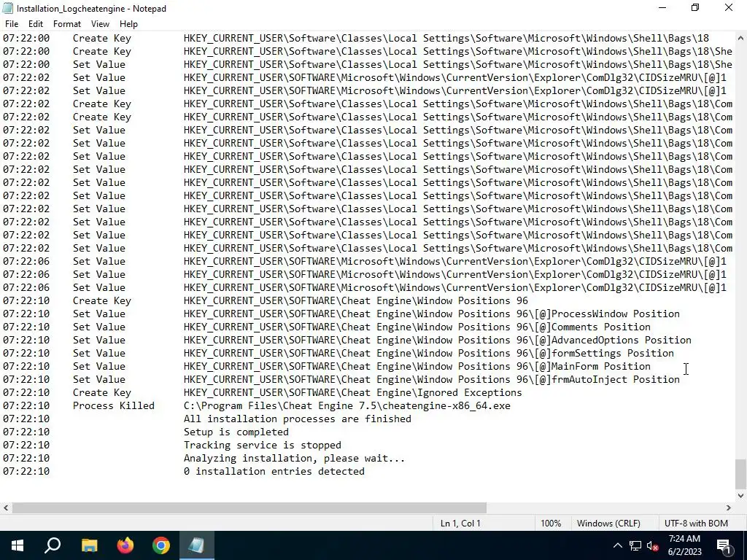The width and height of the screenshot is (747, 560).
Task: Click 'Setup is completed' line
Action: pos(236,432)
